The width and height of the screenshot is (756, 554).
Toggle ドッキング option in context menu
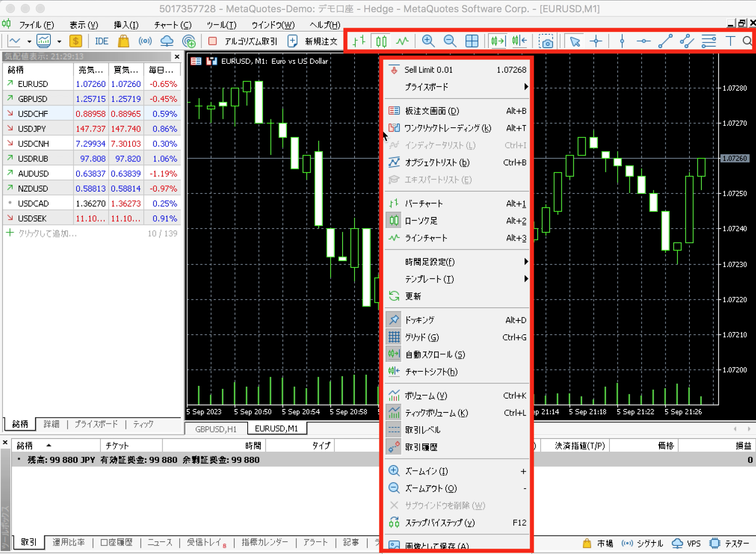(x=457, y=320)
